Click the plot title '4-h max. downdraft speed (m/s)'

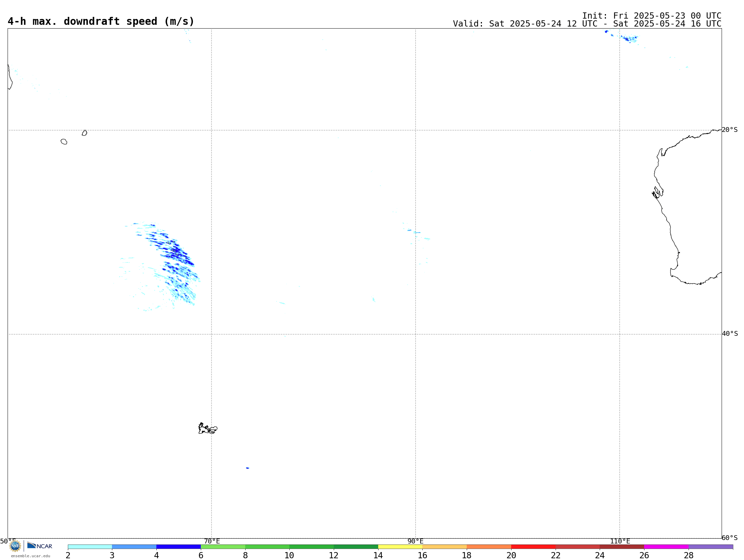101,21
